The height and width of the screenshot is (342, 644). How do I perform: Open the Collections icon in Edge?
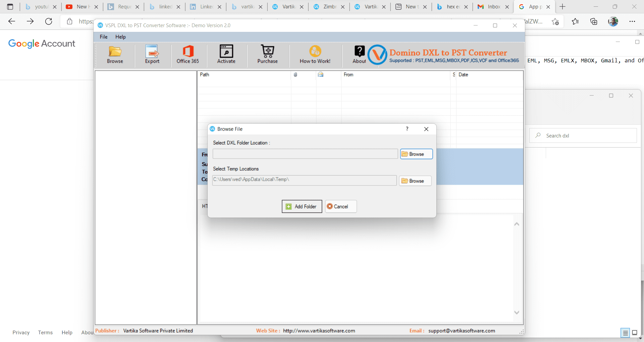594,21
